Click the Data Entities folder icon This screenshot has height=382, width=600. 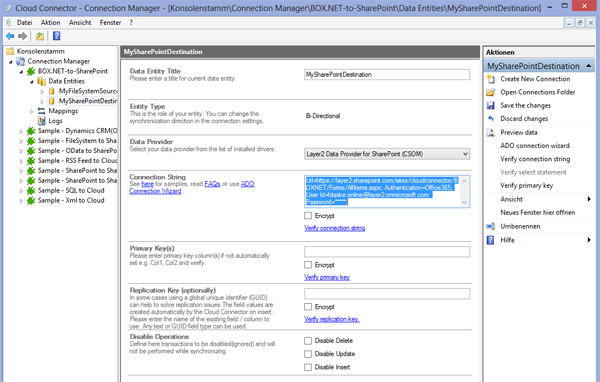[41, 81]
